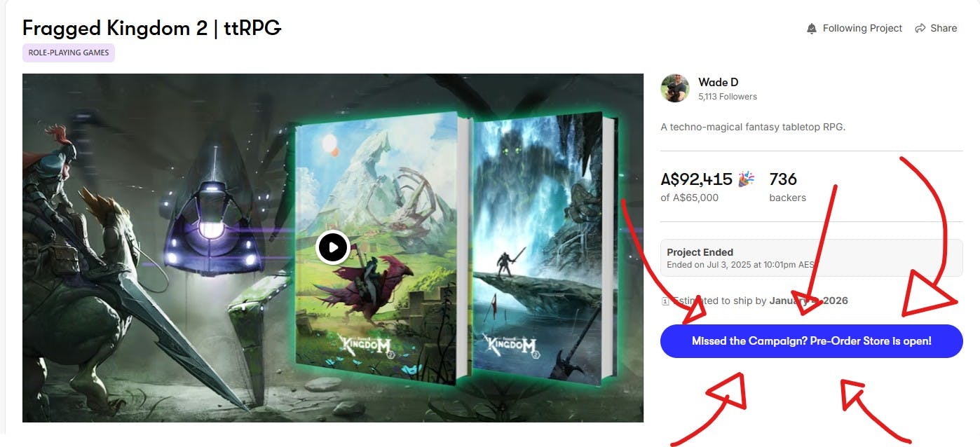This screenshot has width=980, height=447.
Task: Select the ROLE-PLAYING GAMES category tag
Action: coord(69,53)
